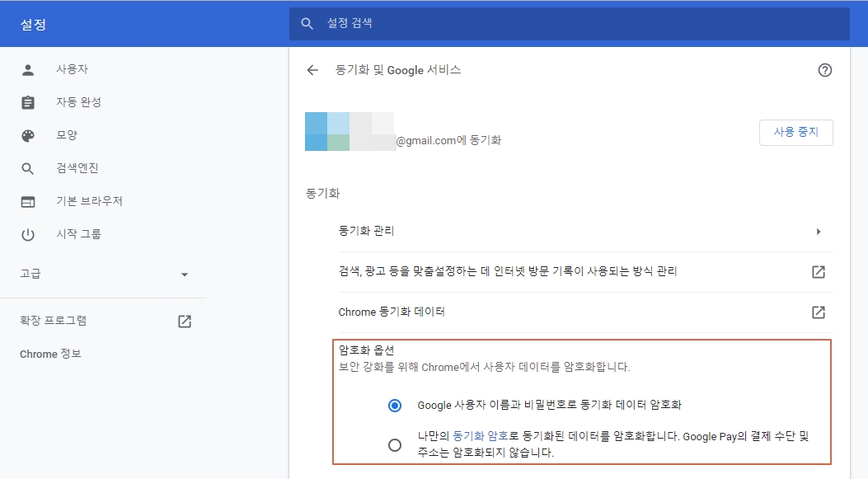This screenshot has width=868, height=479.
Task: Click the magnifier icon beside 검색엔진
Action: pos(28,169)
